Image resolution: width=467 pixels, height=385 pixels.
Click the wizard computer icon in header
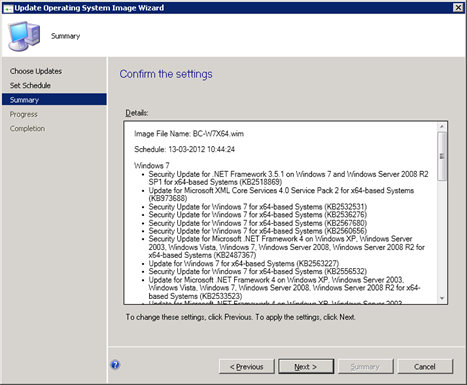pyautogui.click(x=24, y=36)
